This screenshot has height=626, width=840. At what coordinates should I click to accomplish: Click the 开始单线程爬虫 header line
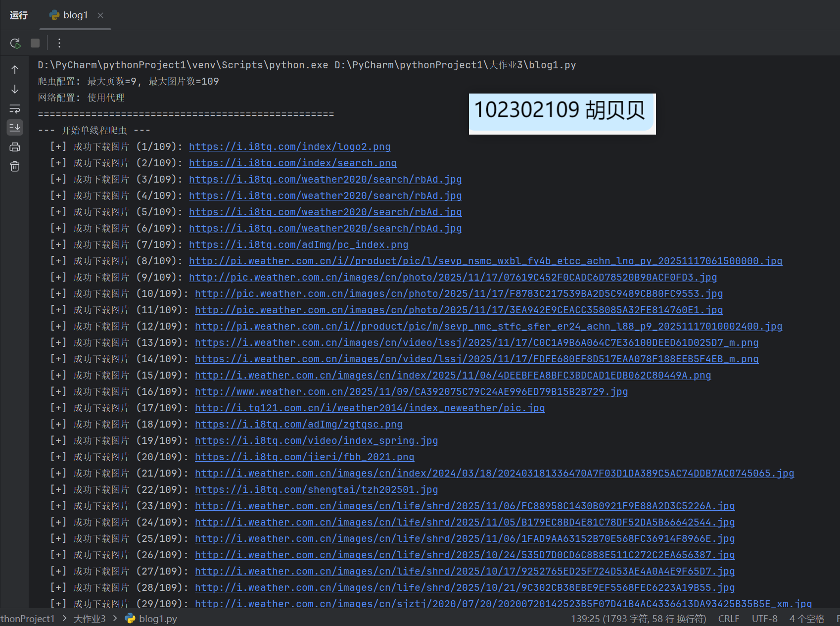[94, 131]
